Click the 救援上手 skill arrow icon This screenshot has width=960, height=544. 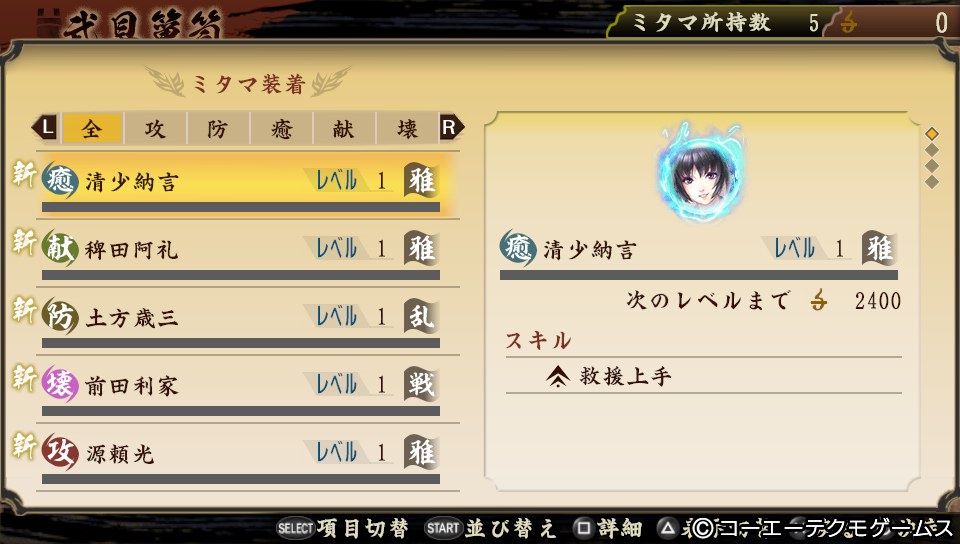(x=557, y=376)
